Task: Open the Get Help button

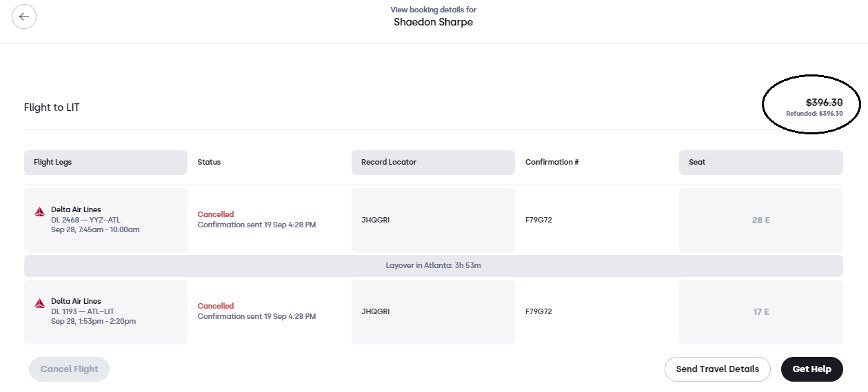Action: (811, 369)
